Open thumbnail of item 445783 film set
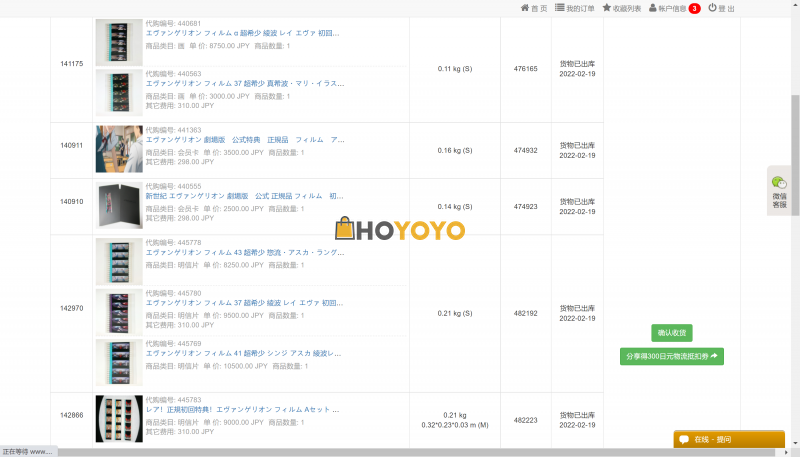Screen dimensions: 800x457 tap(119, 419)
